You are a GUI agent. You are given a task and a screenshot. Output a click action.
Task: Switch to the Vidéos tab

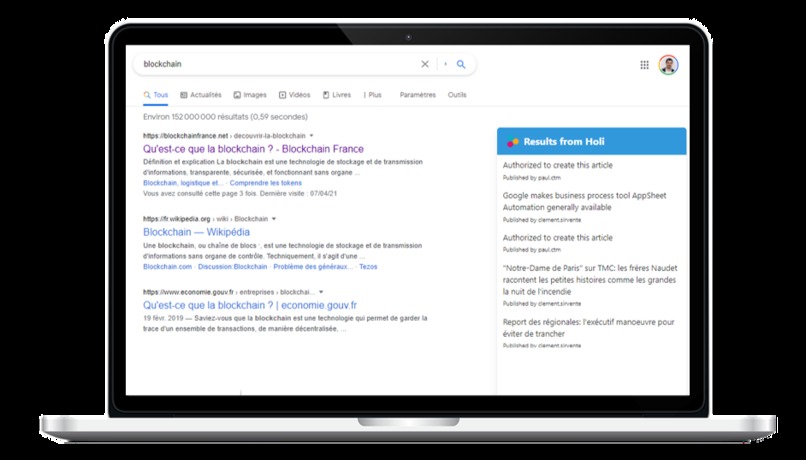[x=295, y=95]
